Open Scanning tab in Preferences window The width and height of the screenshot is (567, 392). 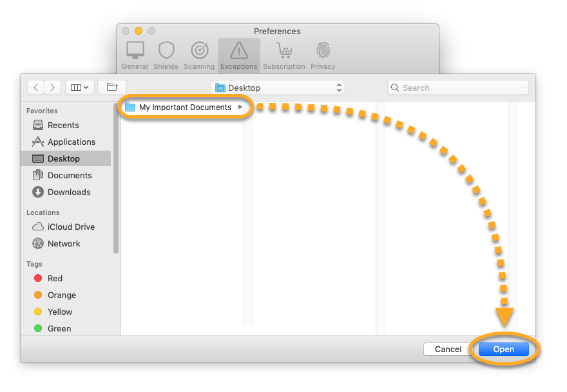point(199,55)
